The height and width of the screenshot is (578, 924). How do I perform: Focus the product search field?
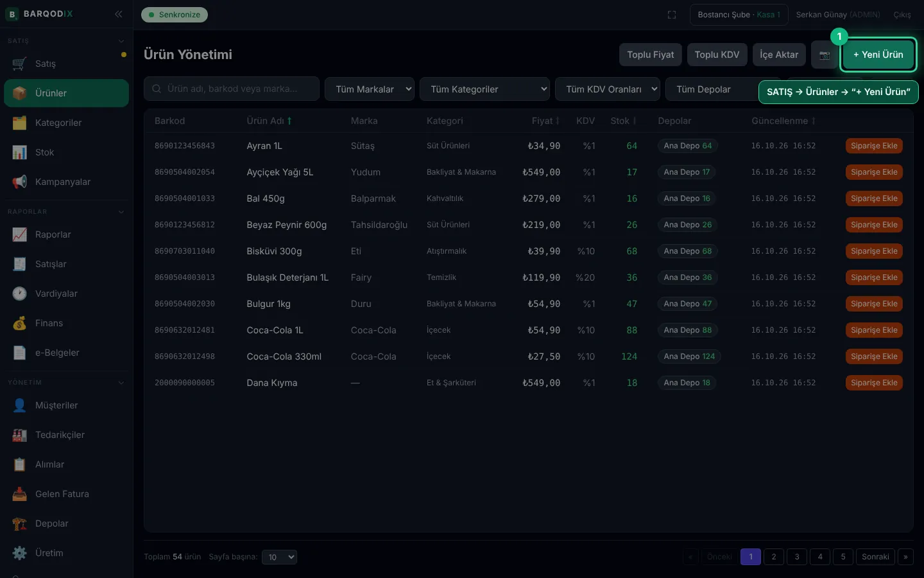coord(232,89)
